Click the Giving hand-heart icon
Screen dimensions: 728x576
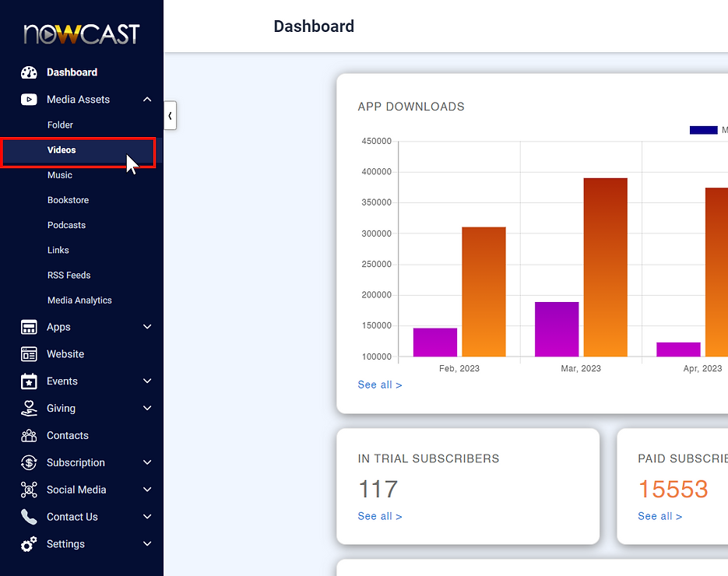[29, 409]
